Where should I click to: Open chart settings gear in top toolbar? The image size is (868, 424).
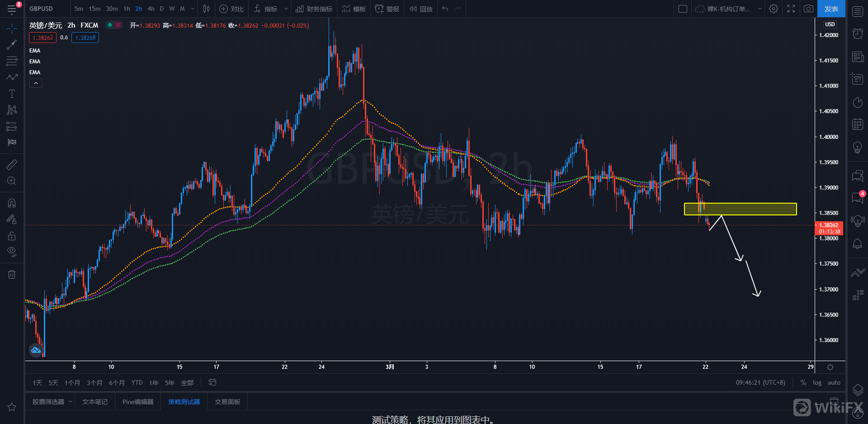click(774, 9)
